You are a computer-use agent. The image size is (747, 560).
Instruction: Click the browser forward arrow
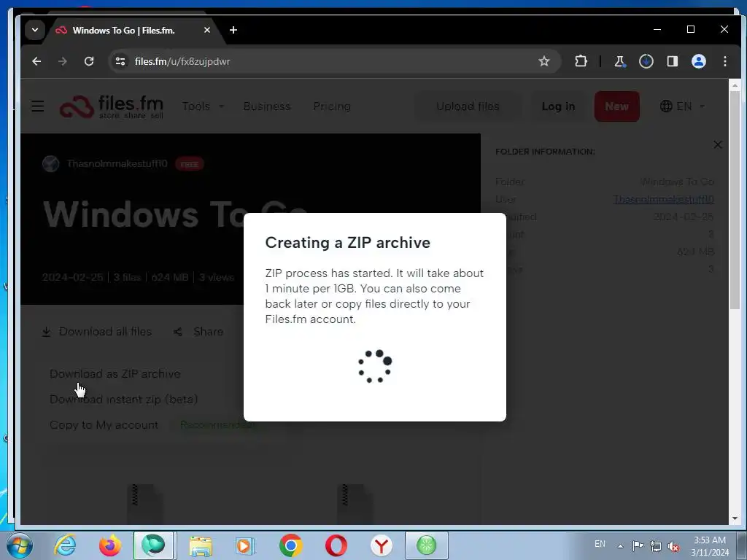point(63,61)
